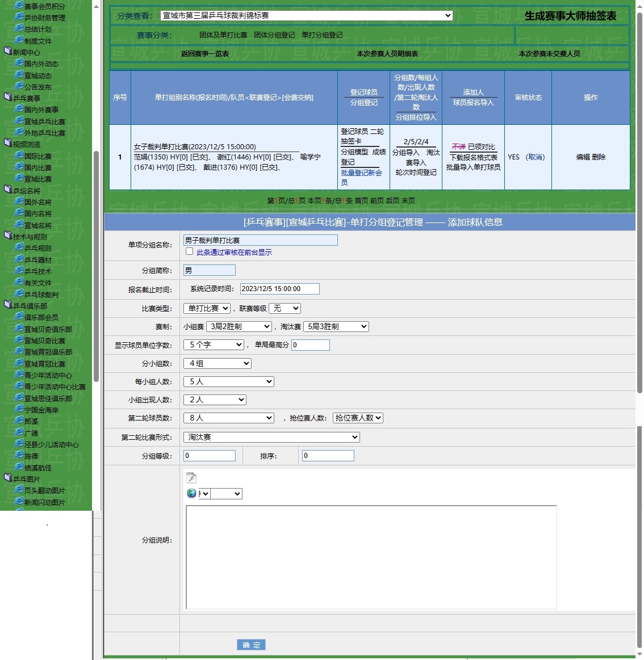Expand the 第二轮比赛形式 淘汰赛 dropdown
The height and width of the screenshot is (660, 644).
(271, 437)
